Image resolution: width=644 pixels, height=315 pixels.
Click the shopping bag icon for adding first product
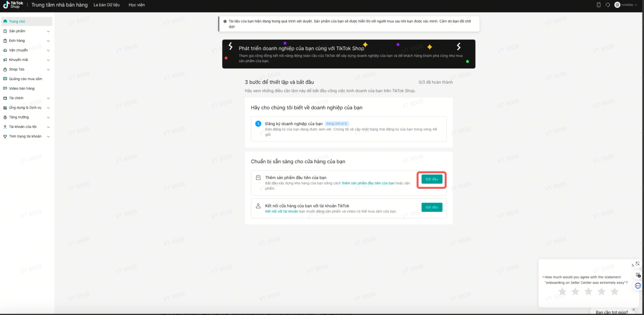pos(258,178)
